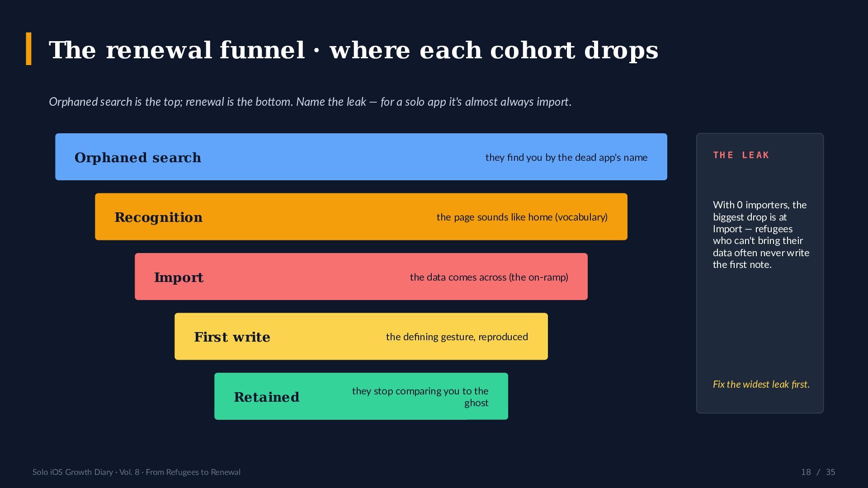Viewport: 868px width, 488px height.
Task: Click 'they stop comparing you to the ghost'
Action: 420,397
